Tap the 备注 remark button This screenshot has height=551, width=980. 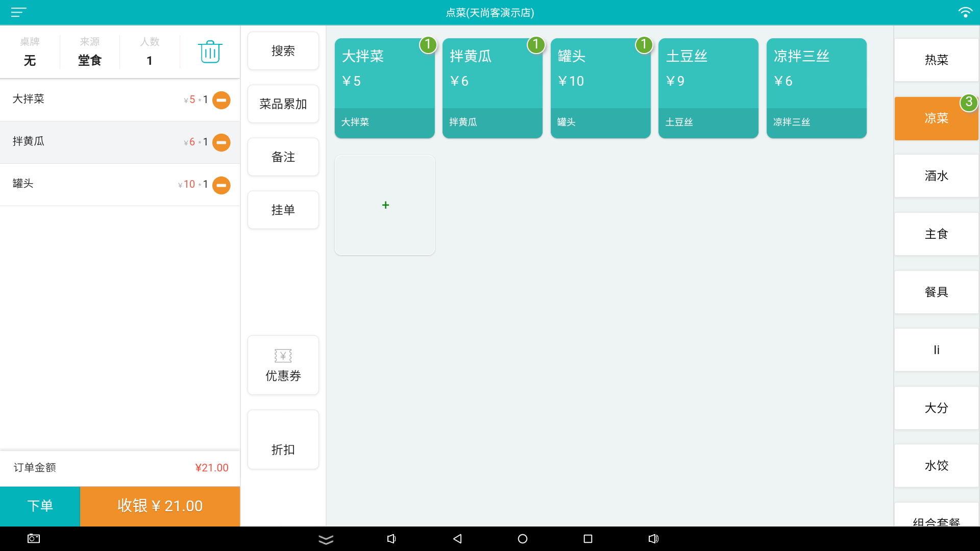283,157
